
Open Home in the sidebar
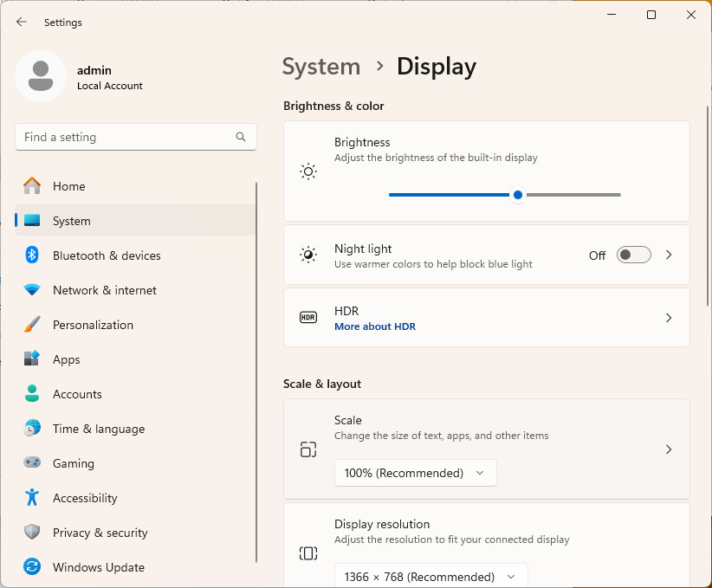135,186
